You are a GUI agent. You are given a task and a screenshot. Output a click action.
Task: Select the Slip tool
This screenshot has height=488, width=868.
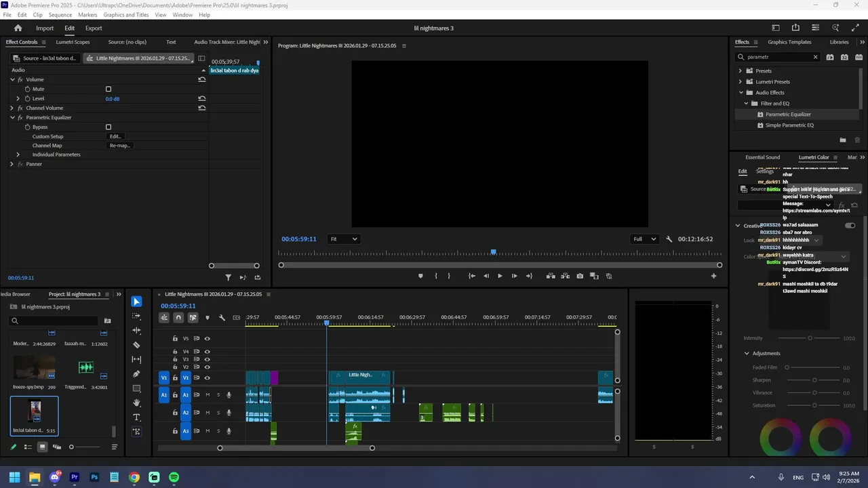pyautogui.click(x=136, y=359)
